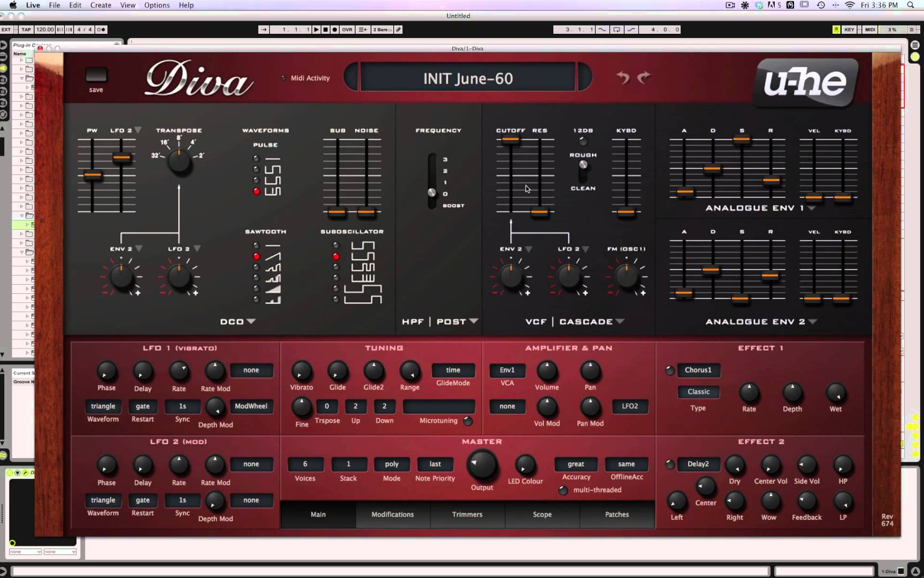Click the u-he logo

click(806, 82)
